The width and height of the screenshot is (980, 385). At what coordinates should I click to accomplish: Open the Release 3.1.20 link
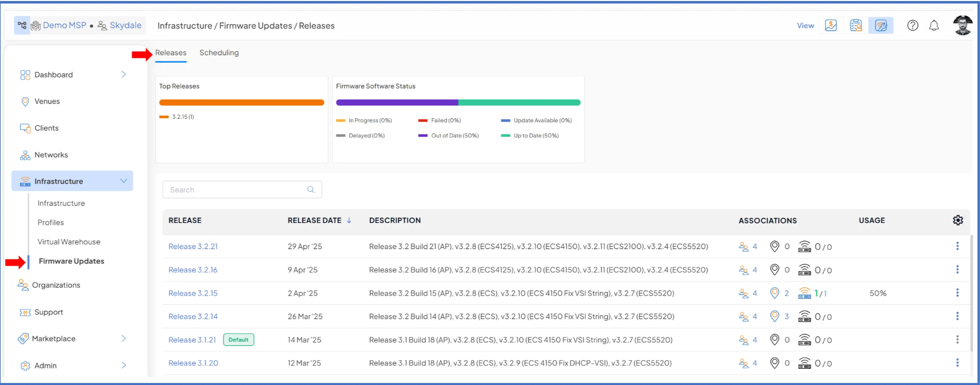coord(193,363)
